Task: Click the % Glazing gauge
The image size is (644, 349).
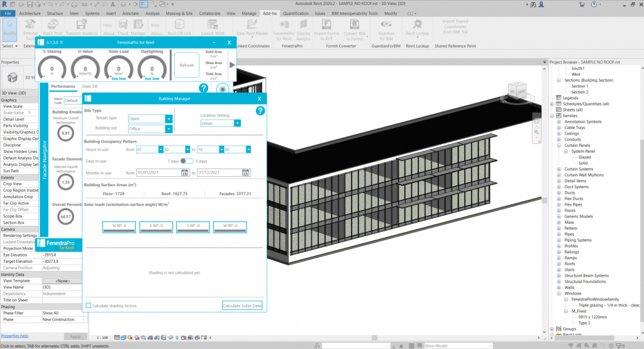Action: pos(52,67)
